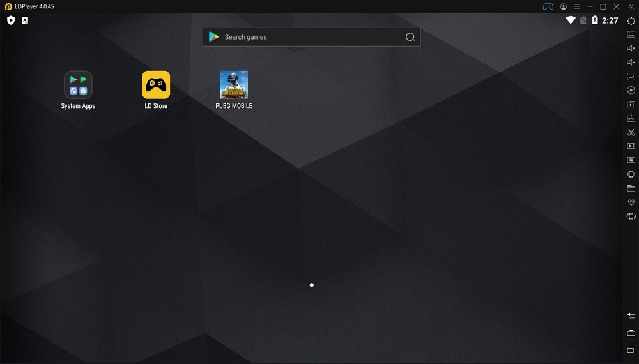This screenshot has height=364, width=639.
Task: Collapse the right sidebar with the double-chevron
Action: (x=631, y=6)
